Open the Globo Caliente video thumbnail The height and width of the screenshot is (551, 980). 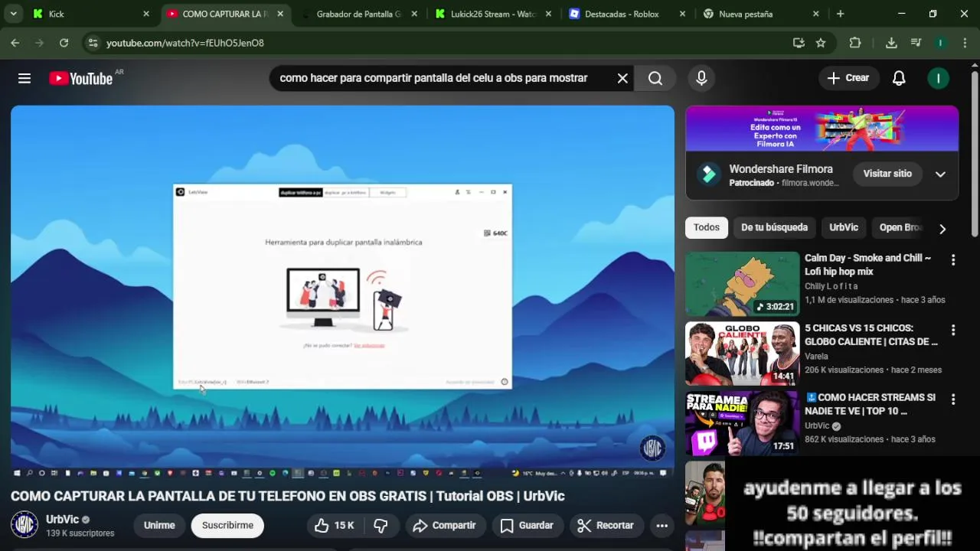click(x=742, y=354)
